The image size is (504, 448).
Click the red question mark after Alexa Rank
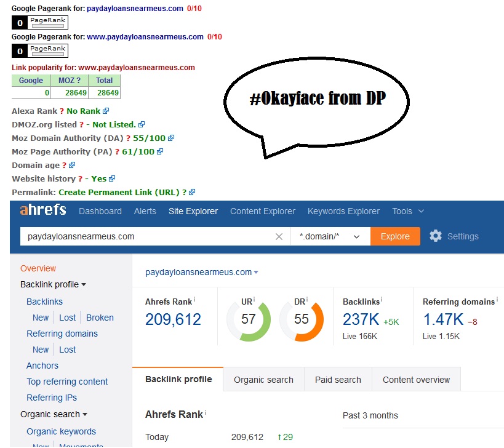(62, 111)
